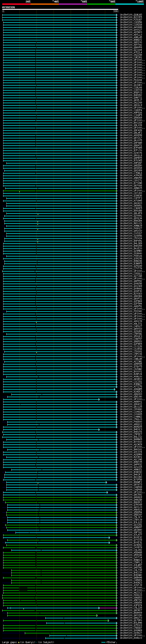Click hit UniRef100_Q21215
This screenshot has height=644, width=146.
pyautogui.click(x=131, y=467)
